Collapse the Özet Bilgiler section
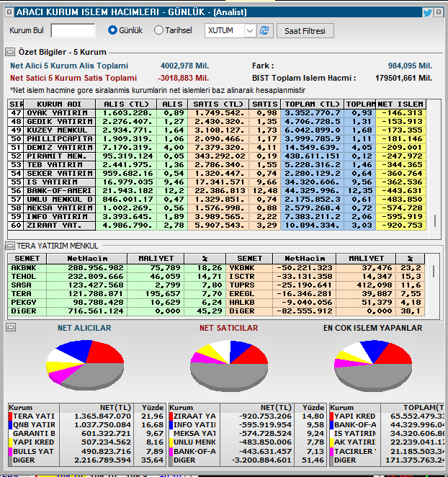Image resolution: width=448 pixels, height=477 pixels. coord(10,52)
